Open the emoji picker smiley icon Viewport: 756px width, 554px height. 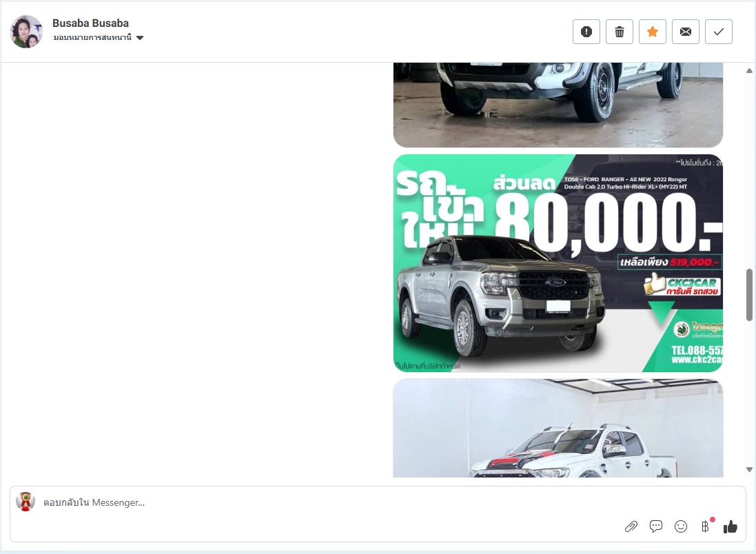[681, 526]
